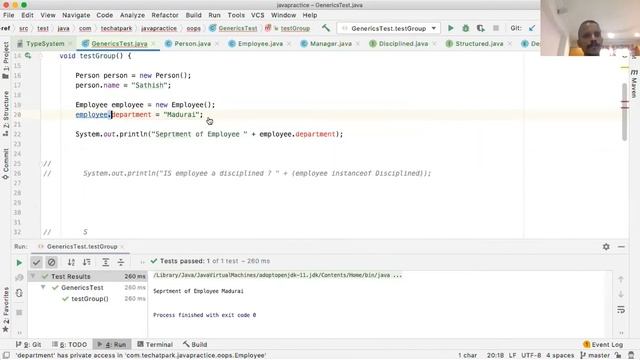This screenshot has height=360, width=640.
Task: Run with coverage from the toolbar
Action: point(480,28)
